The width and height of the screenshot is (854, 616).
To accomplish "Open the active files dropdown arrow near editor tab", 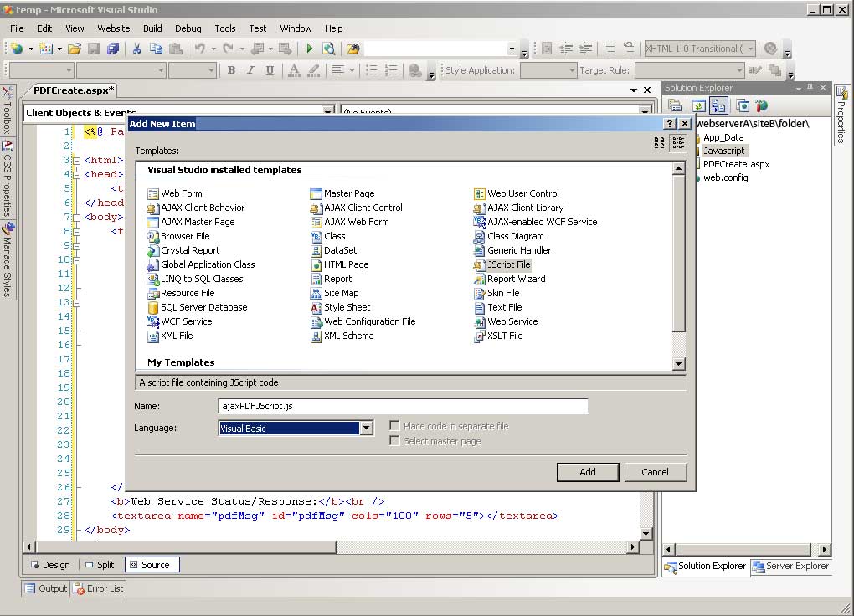I will tap(634, 90).
